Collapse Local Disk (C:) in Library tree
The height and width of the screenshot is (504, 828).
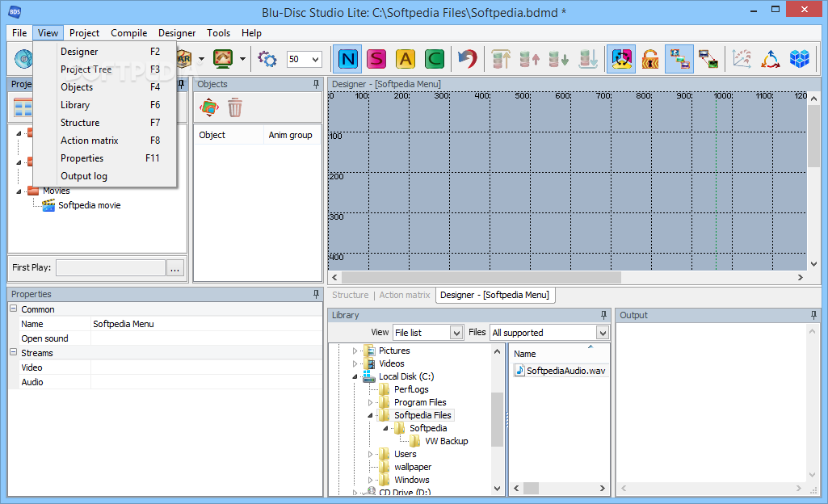[x=355, y=377]
